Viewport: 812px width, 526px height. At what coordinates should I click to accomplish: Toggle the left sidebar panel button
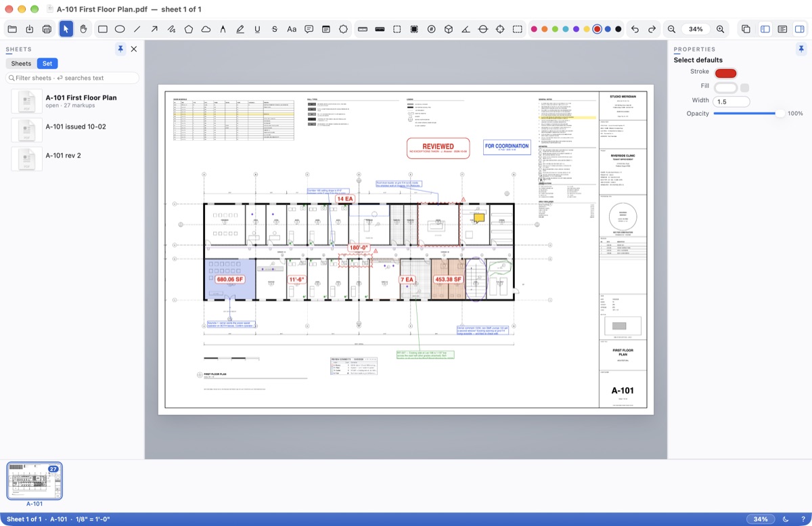point(765,29)
